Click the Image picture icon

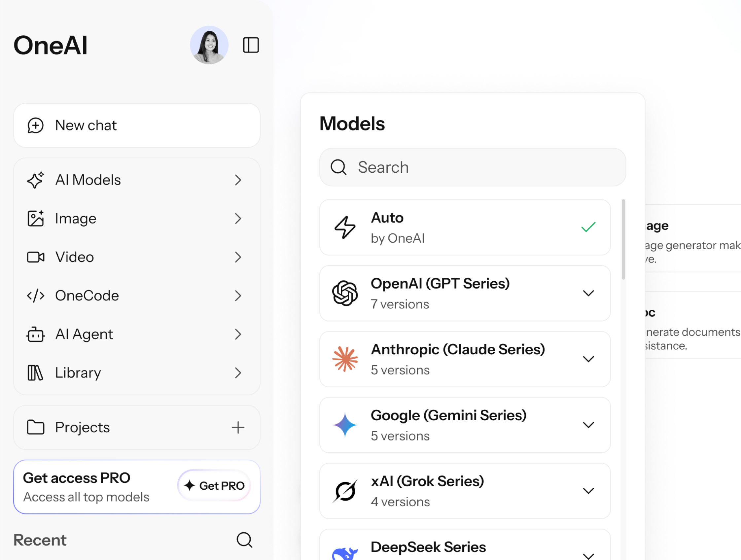[36, 219]
